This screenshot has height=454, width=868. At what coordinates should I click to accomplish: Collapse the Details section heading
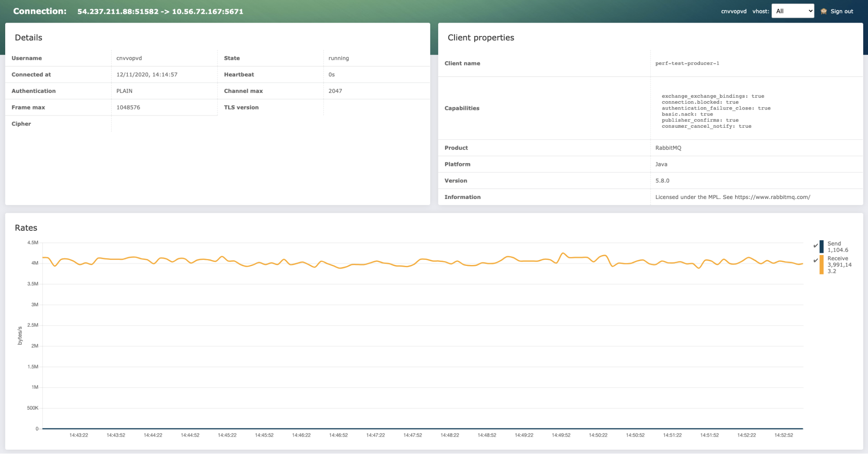tap(29, 38)
